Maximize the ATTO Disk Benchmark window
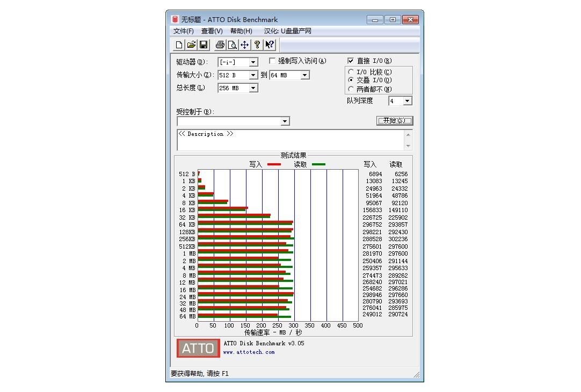The height and width of the screenshot is (392, 581). (x=393, y=20)
